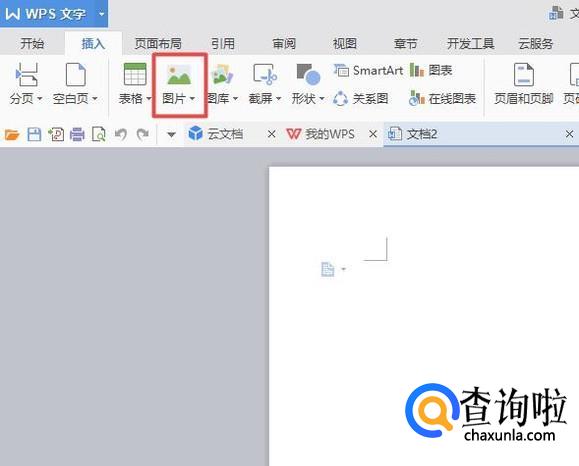
Task: Open the 我的WPS document tab
Action: (321, 134)
